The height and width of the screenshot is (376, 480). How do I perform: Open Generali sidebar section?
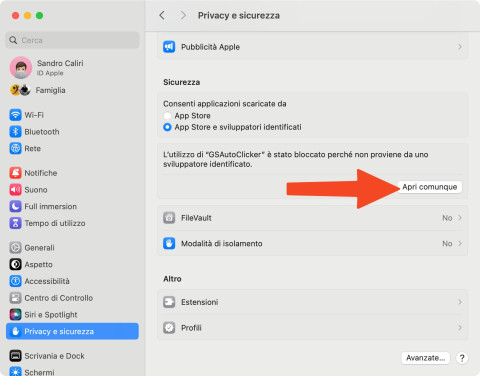click(x=39, y=248)
